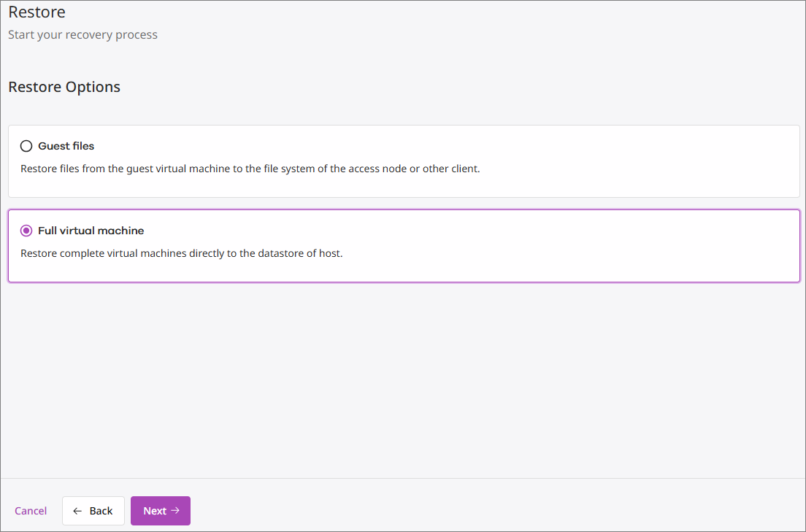Click the 'Start your recovery process' subtitle
Screen dimensions: 806x532
pos(82,35)
